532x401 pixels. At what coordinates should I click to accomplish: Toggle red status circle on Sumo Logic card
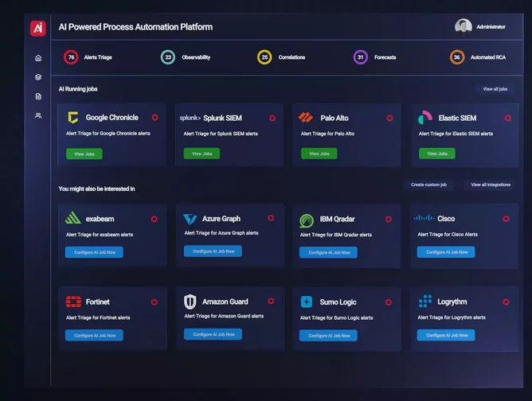coord(389,302)
